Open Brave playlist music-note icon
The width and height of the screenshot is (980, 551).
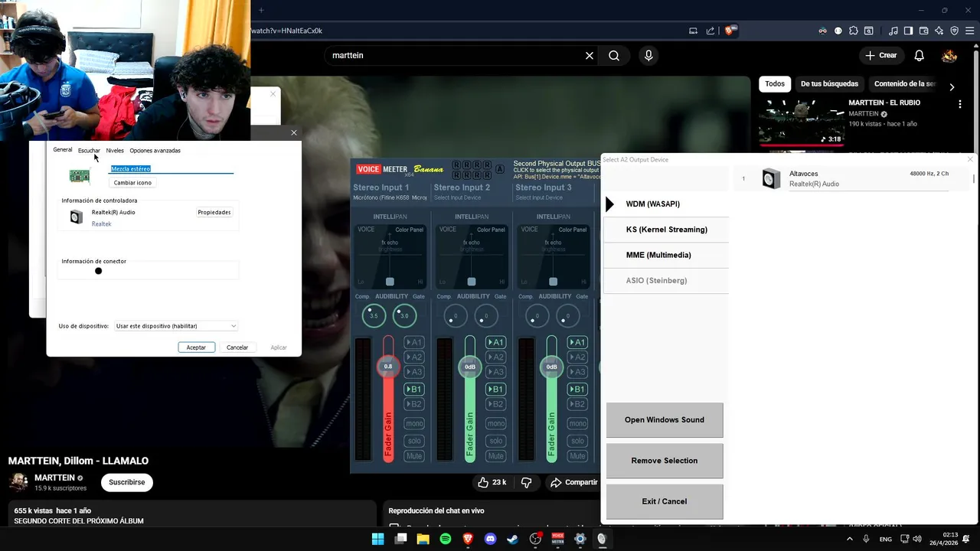click(893, 31)
